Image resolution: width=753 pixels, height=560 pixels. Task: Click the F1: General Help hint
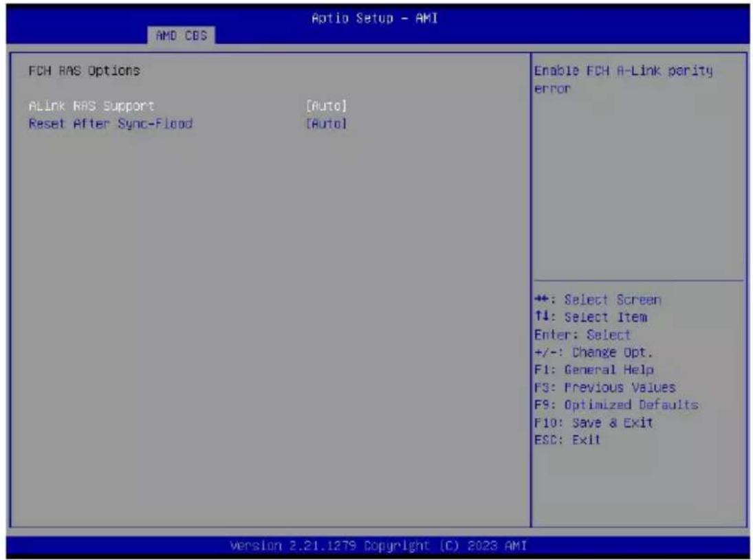tap(594, 370)
